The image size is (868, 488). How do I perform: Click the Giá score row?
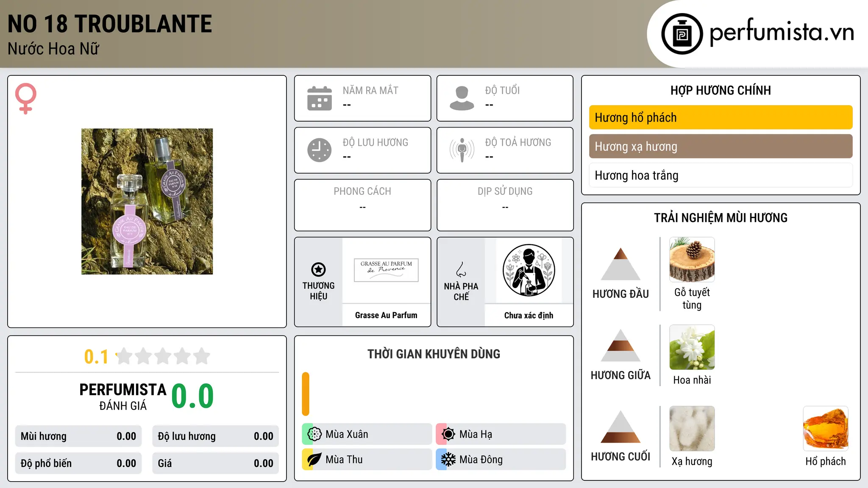pyautogui.click(x=216, y=463)
